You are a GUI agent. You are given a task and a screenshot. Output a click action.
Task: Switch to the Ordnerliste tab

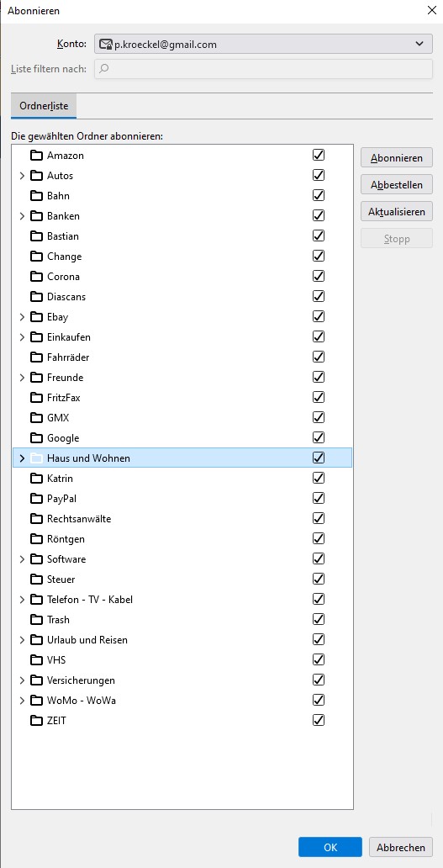44,106
